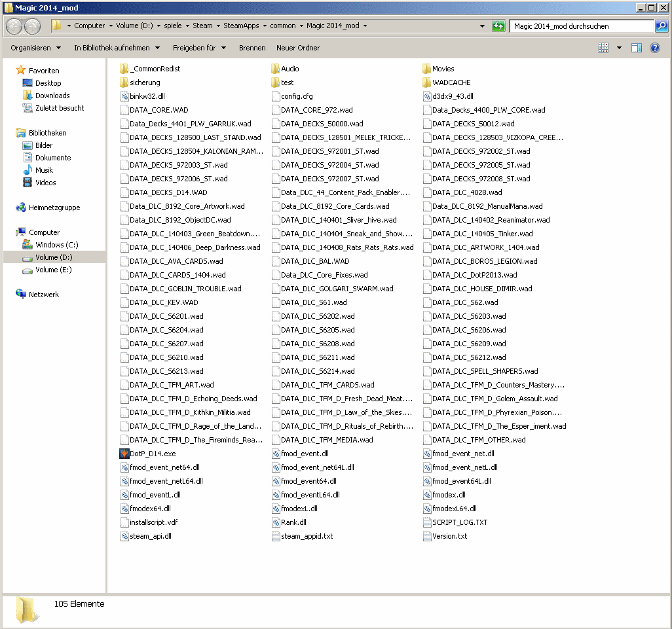Screen dimensions: 672x629
Task: Click the Magic 2014_mod search field
Action: tap(582, 26)
